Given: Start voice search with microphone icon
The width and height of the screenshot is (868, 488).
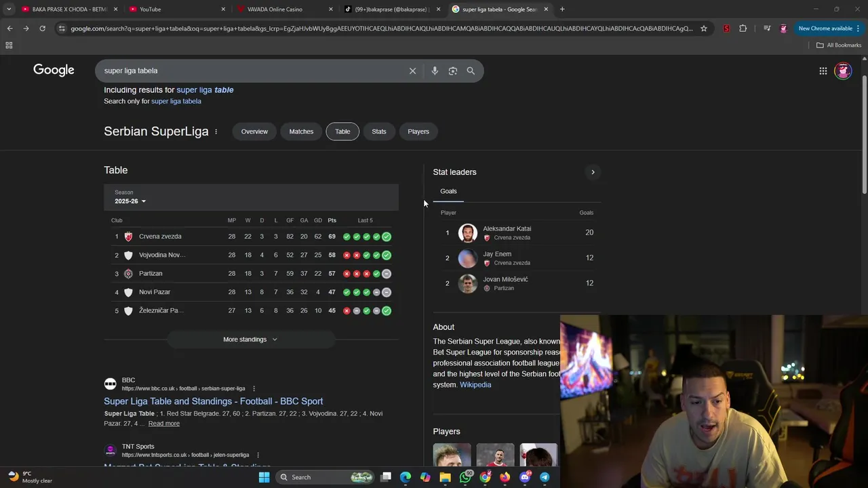Looking at the screenshot, I should click(x=435, y=70).
